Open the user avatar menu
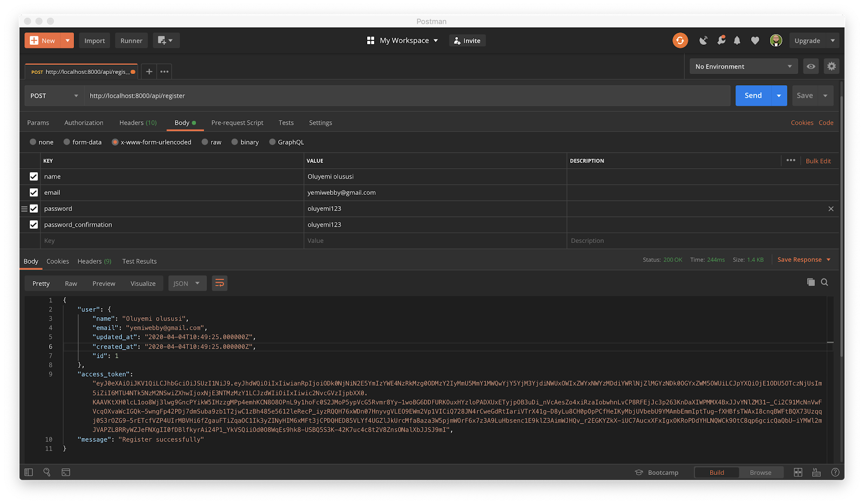 point(776,40)
